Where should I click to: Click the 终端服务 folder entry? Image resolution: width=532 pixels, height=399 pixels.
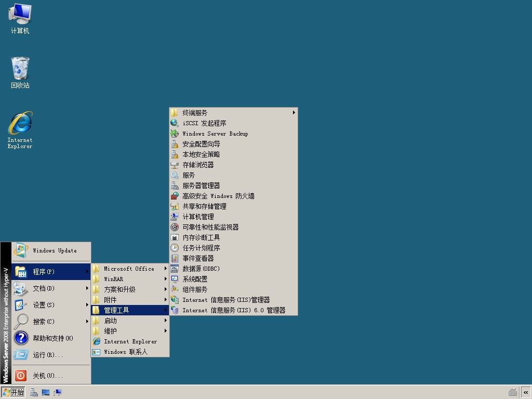coord(233,113)
